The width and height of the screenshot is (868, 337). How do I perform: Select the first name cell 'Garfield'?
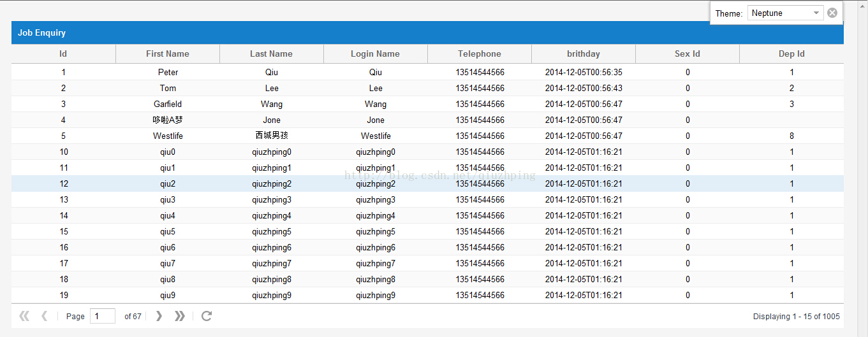pos(168,104)
